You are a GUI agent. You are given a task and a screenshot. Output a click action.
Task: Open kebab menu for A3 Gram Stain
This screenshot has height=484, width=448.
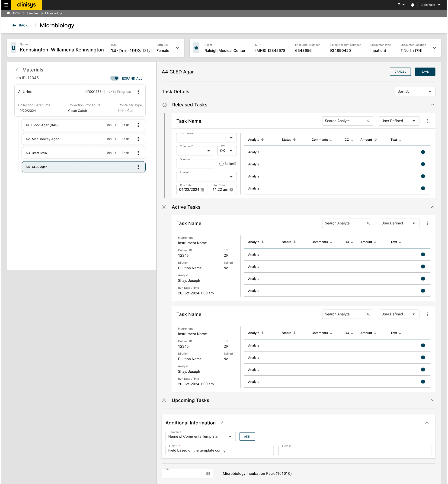pos(138,153)
